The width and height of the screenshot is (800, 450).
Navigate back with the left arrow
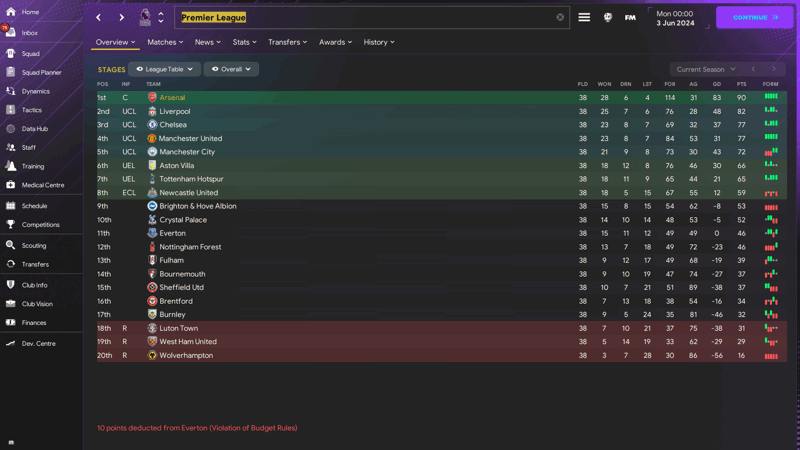(x=98, y=17)
